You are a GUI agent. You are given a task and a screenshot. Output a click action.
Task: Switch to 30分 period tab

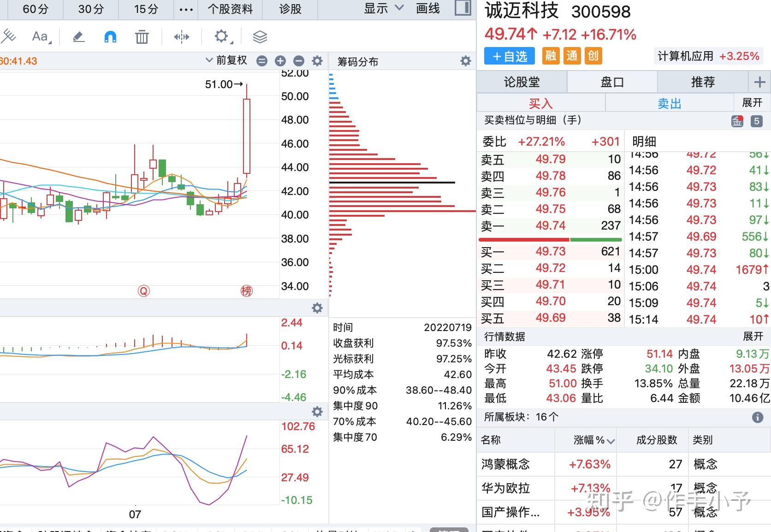91,9
